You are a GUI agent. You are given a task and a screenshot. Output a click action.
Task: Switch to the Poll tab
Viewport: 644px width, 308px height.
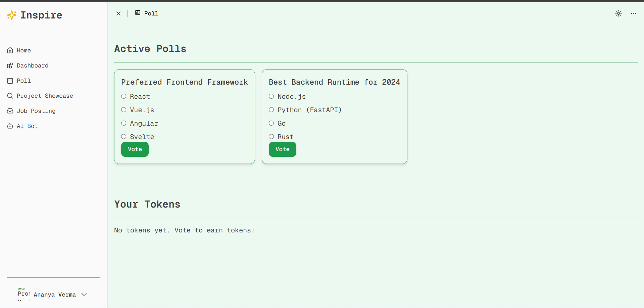151,13
